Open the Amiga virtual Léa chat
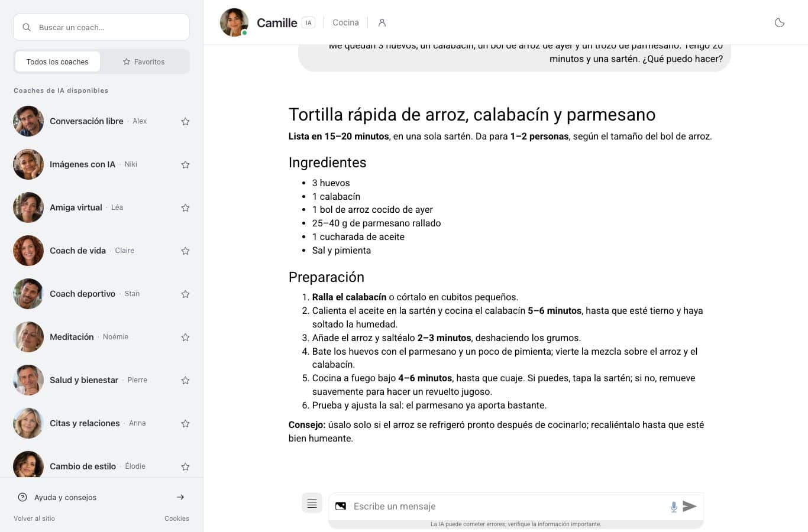Image resolution: width=808 pixels, height=532 pixels. coord(101,207)
